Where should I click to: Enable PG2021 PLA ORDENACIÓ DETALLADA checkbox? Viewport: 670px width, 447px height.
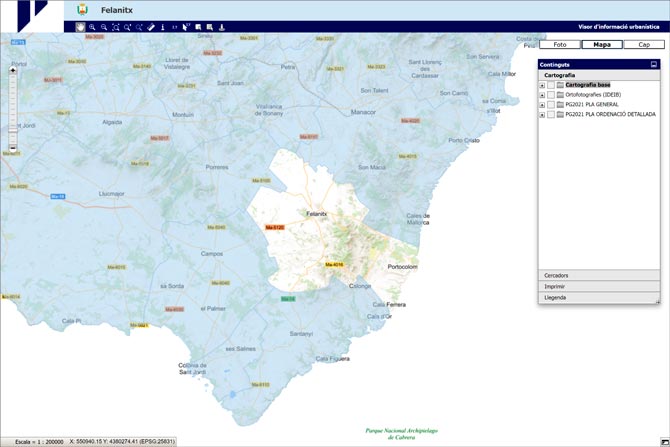tap(551, 114)
